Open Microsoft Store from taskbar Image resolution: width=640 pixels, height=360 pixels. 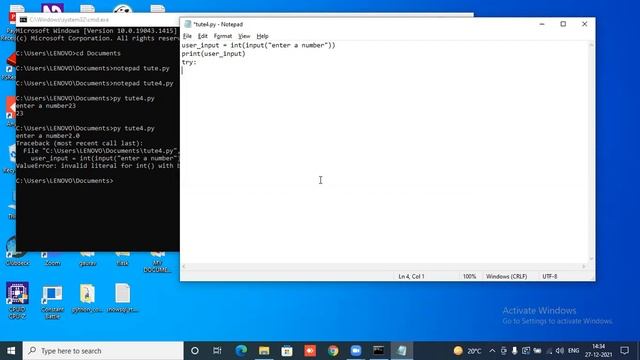(287, 351)
